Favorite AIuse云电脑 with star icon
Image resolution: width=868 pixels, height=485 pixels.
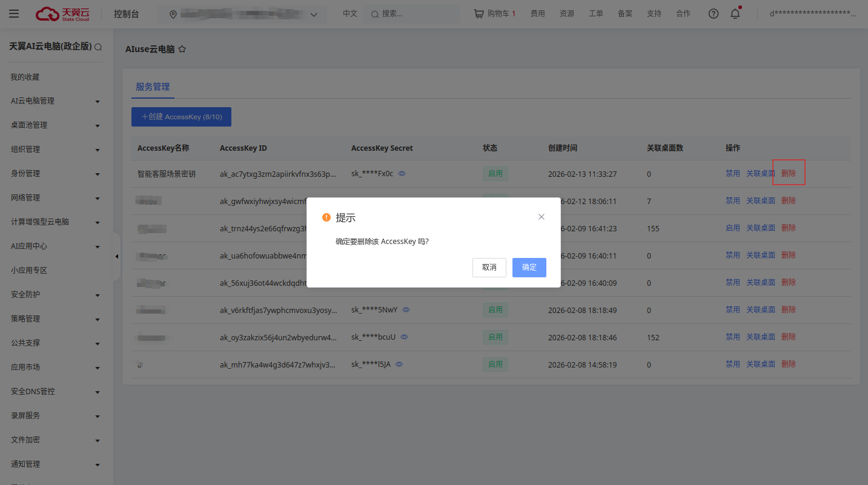(x=182, y=49)
